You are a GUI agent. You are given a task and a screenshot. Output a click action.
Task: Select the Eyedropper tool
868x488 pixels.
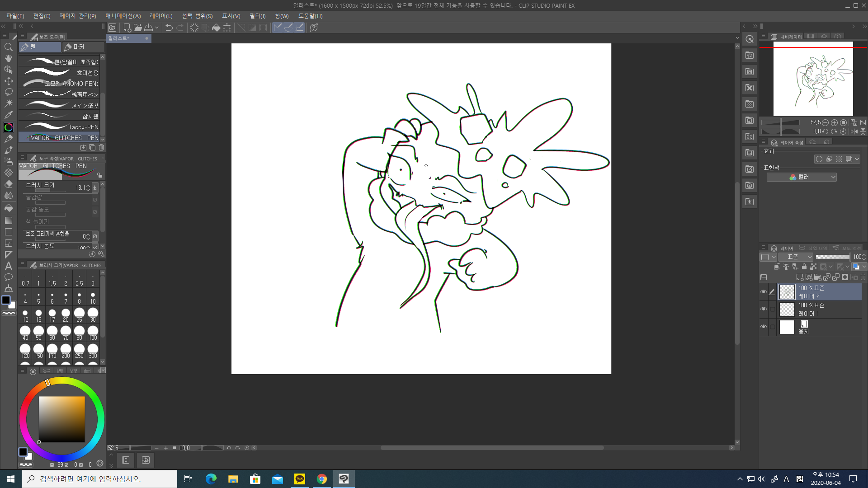[x=8, y=115]
